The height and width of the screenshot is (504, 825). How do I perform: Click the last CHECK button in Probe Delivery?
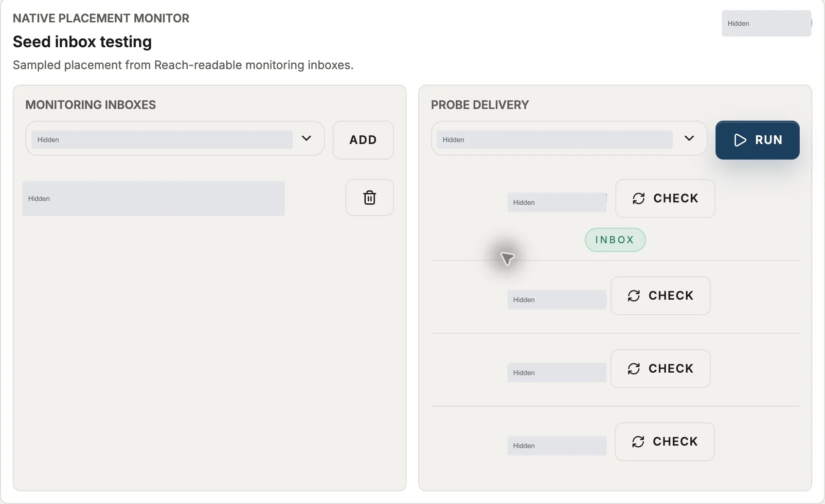(x=664, y=442)
